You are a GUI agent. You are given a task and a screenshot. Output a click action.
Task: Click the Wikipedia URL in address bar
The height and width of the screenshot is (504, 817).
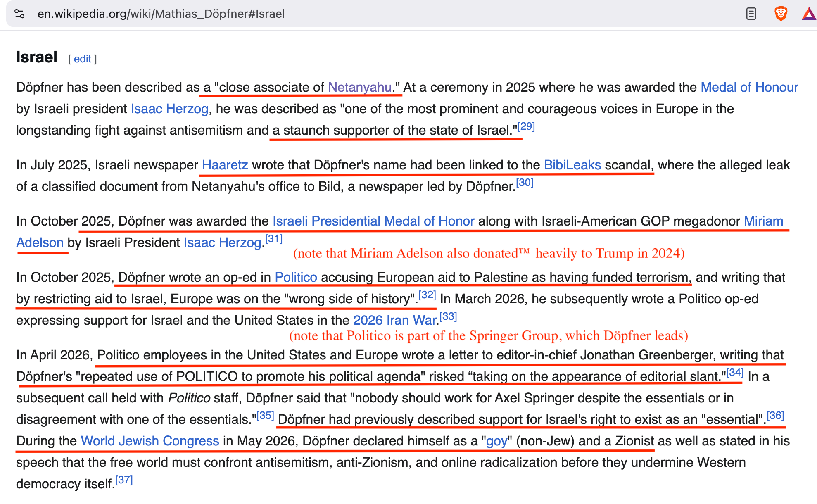161,14
